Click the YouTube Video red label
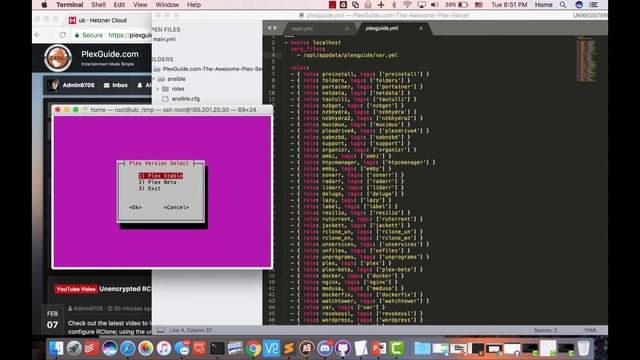Image resolution: width=640 pixels, height=360 pixels. pos(76,289)
